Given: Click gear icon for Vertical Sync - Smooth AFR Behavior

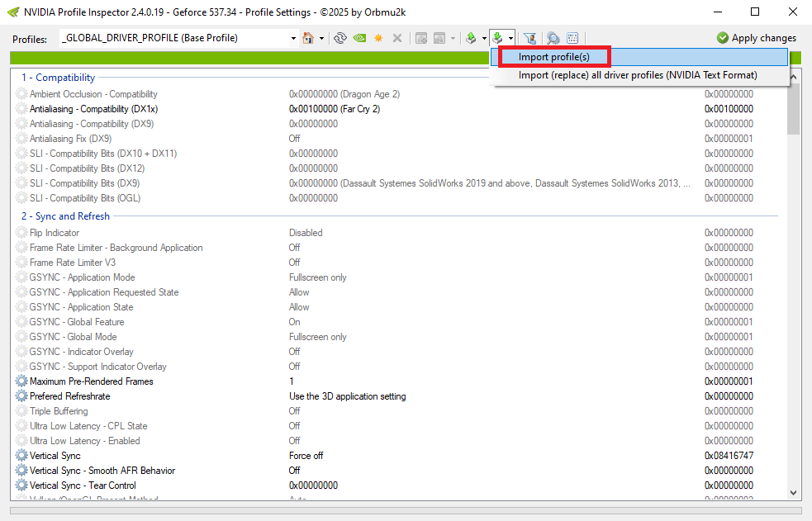Looking at the screenshot, I should pyautogui.click(x=21, y=471).
